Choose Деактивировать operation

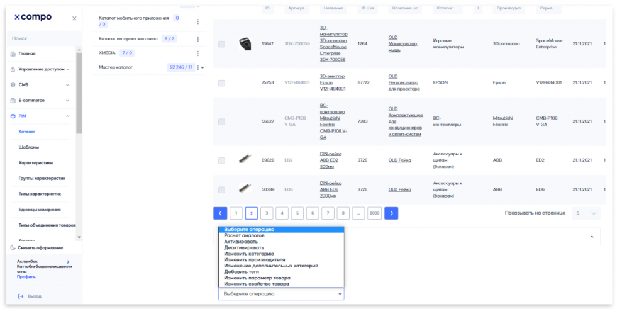tap(281, 248)
